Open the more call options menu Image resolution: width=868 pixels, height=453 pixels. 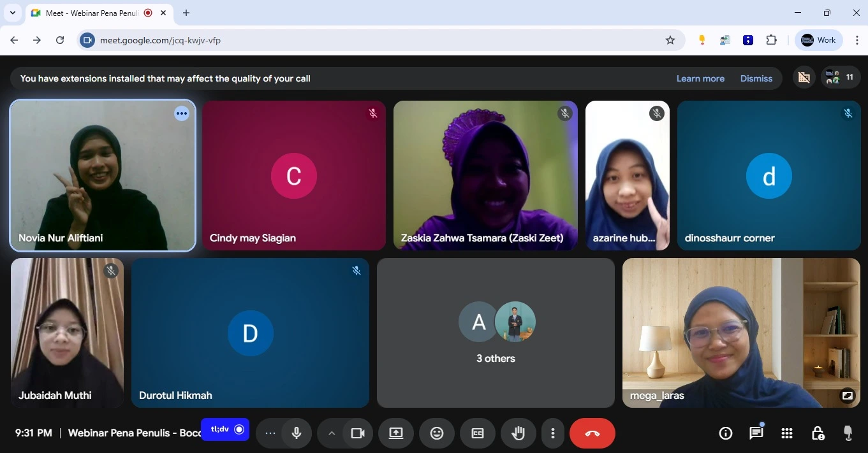(552, 433)
